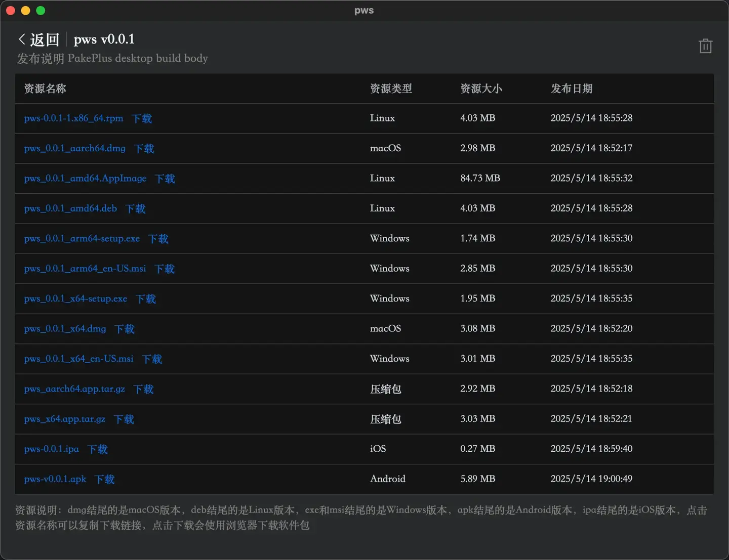Click pws_aarch64.app.tar.gz archive link
Screen dimensions: 729x560
coord(74,389)
